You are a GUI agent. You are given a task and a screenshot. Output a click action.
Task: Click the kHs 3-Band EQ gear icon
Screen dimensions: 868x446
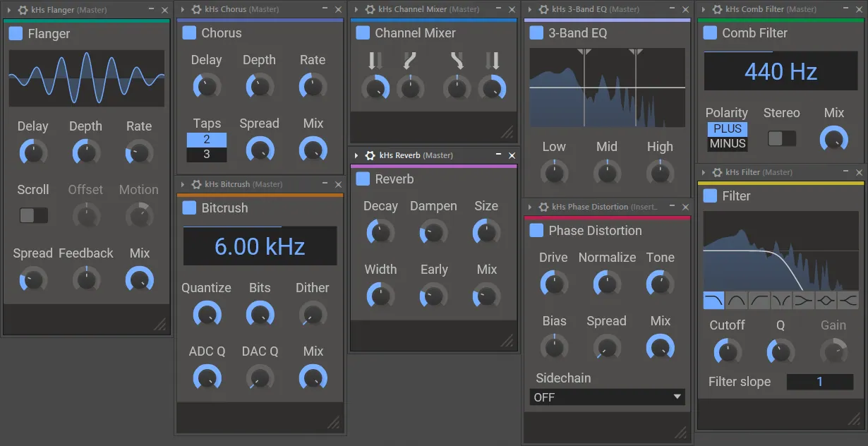pos(543,9)
